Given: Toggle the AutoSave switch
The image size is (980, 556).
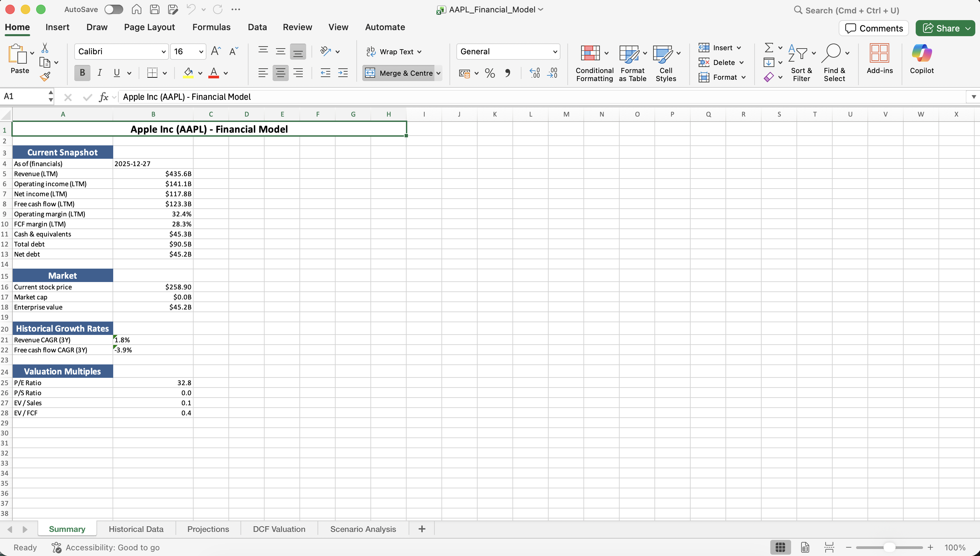Looking at the screenshot, I should pyautogui.click(x=114, y=10).
